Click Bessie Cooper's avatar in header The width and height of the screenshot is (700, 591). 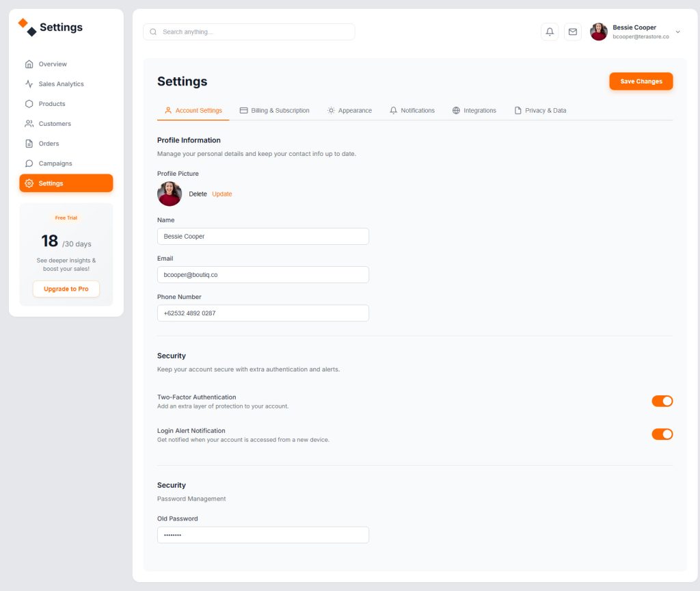599,31
